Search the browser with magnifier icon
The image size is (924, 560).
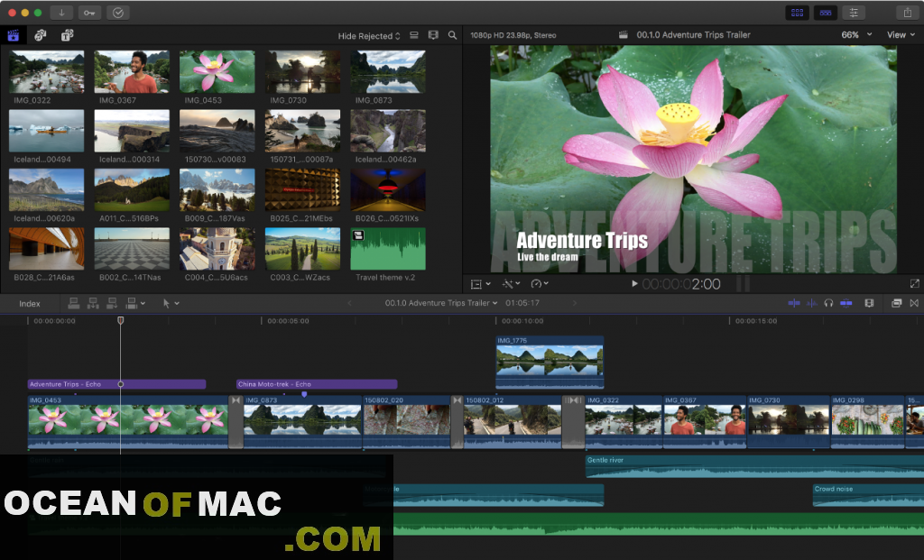click(452, 35)
